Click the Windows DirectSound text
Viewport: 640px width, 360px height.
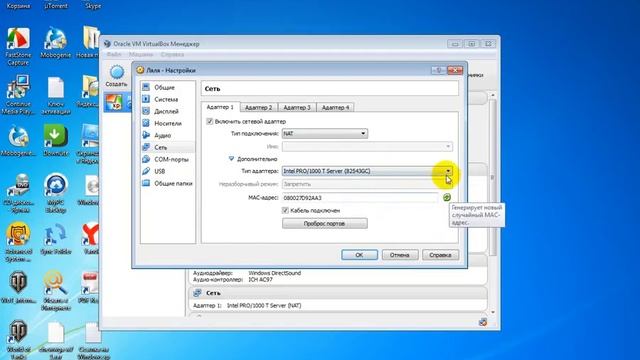coord(274,273)
